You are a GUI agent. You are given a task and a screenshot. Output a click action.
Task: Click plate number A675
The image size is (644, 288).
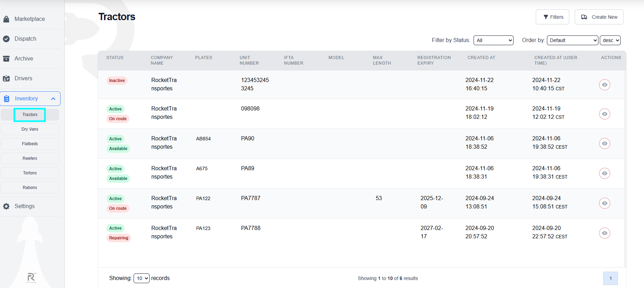point(202,168)
